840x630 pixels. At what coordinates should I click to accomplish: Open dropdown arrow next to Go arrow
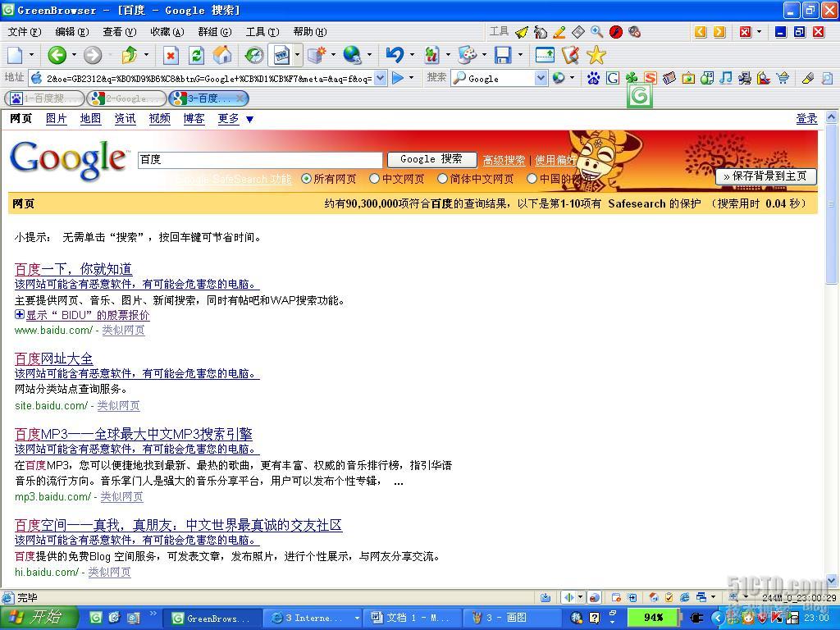click(x=412, y=78)
